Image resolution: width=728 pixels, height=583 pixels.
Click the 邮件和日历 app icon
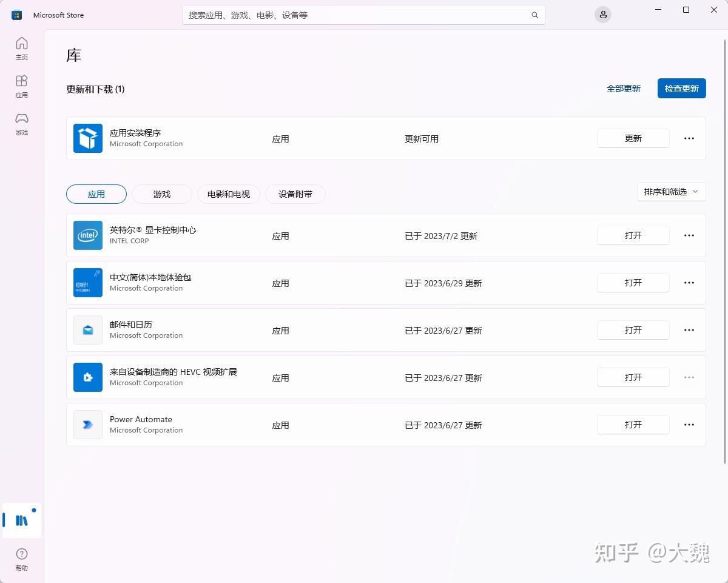(88, 330)
